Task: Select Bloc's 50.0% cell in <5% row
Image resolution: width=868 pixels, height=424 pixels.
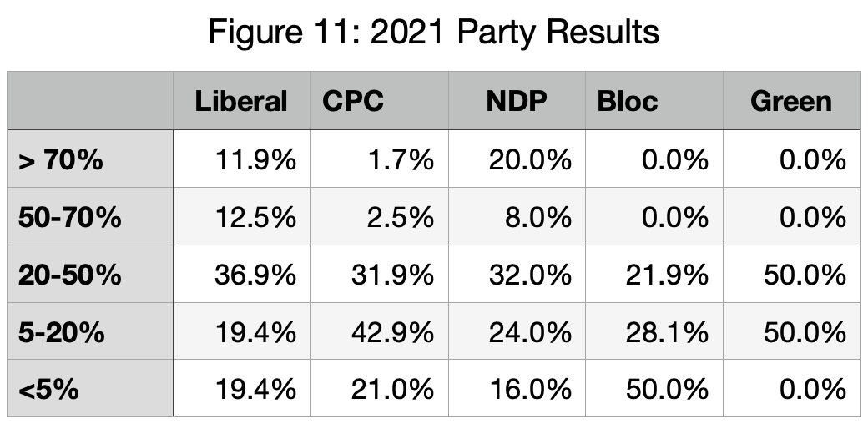Action: (668, 389)
